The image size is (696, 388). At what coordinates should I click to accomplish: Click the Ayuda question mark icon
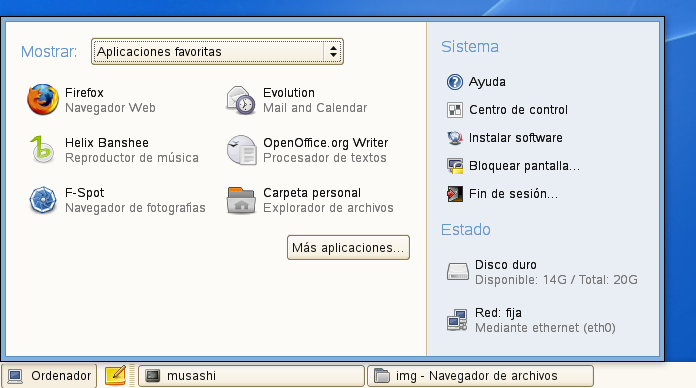pyautogui.click(x=455, y=82)
